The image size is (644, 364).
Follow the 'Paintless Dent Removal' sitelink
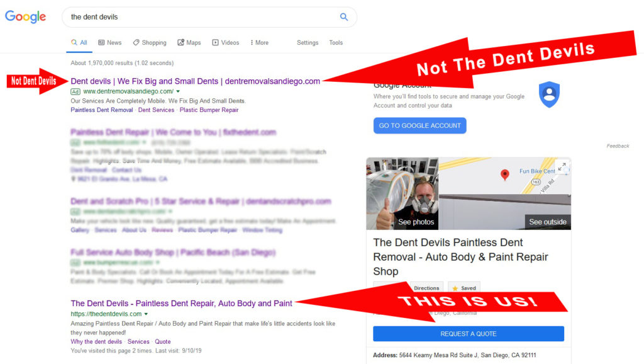point(102,110)
